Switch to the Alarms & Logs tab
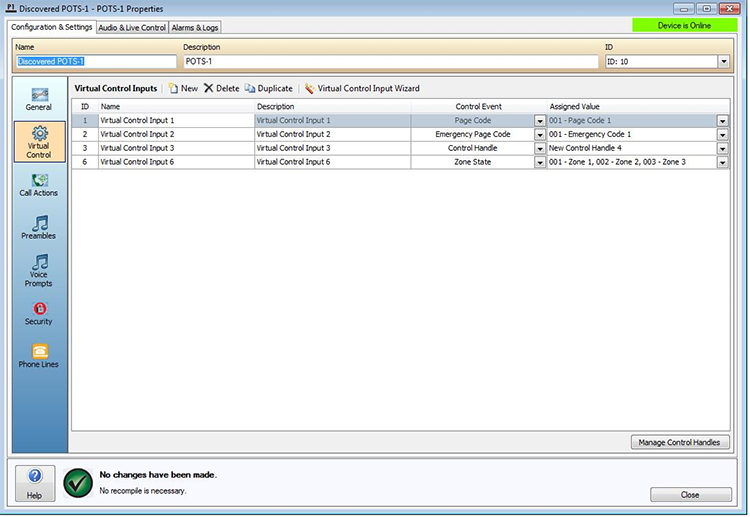Image resolution: width=750 pixels, height=517 pixels. pyautogui.click(x=196, y=27)
